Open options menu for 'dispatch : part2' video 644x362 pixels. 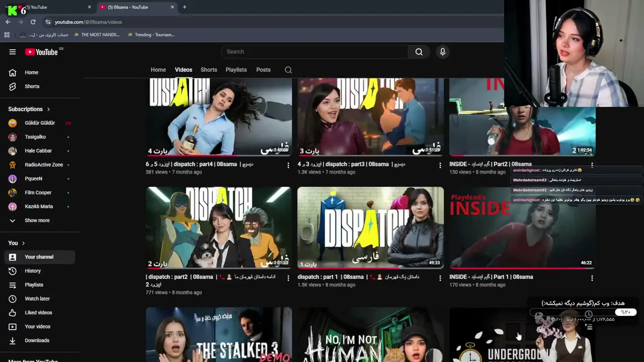coord(288,278)
